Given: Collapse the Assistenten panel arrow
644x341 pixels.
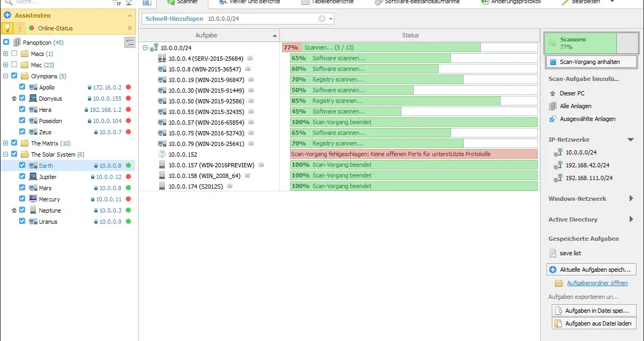Looking at the screenshot, I should 130,15.
